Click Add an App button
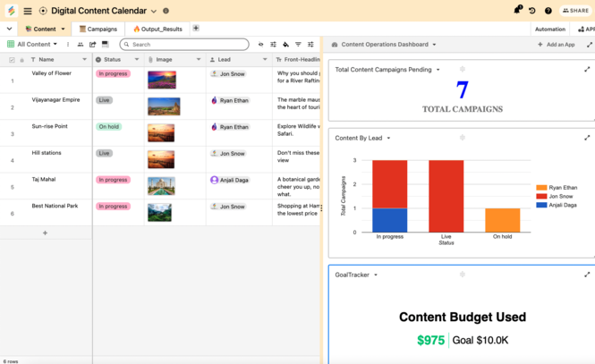595x364 pixels. pos(556,44)
